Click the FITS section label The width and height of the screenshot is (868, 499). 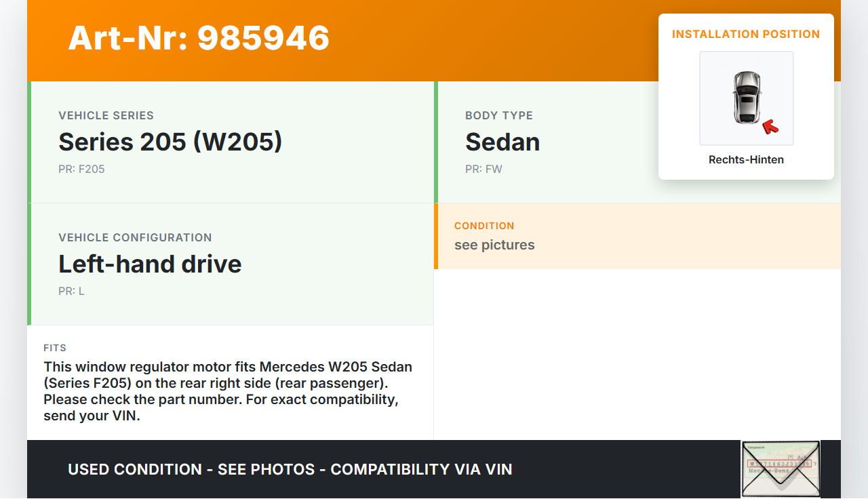[55, 348]
